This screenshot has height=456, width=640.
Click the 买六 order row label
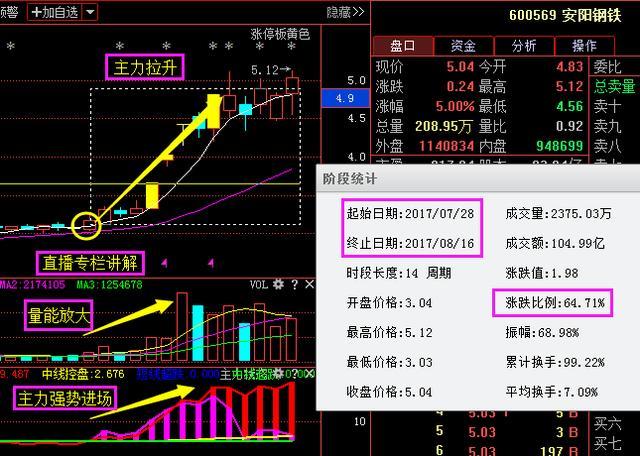[x=608, y=424]
